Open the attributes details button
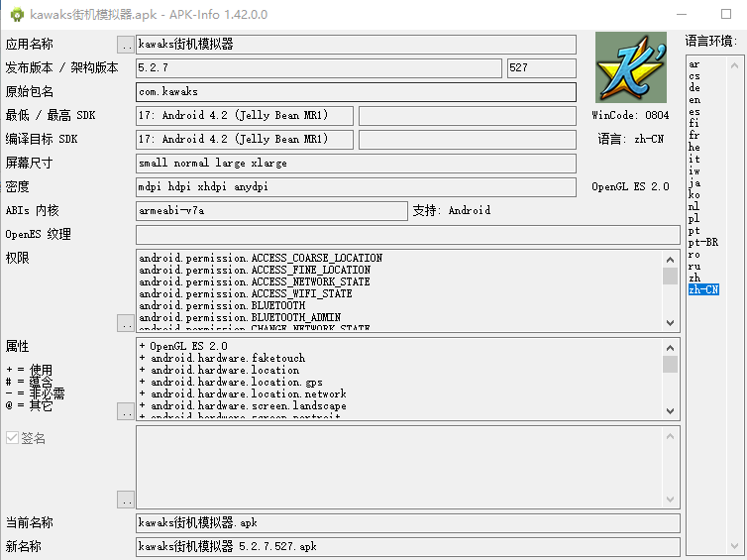Viewport: 747px width, 560px height. pyautogui.click(x=125, y=410)
